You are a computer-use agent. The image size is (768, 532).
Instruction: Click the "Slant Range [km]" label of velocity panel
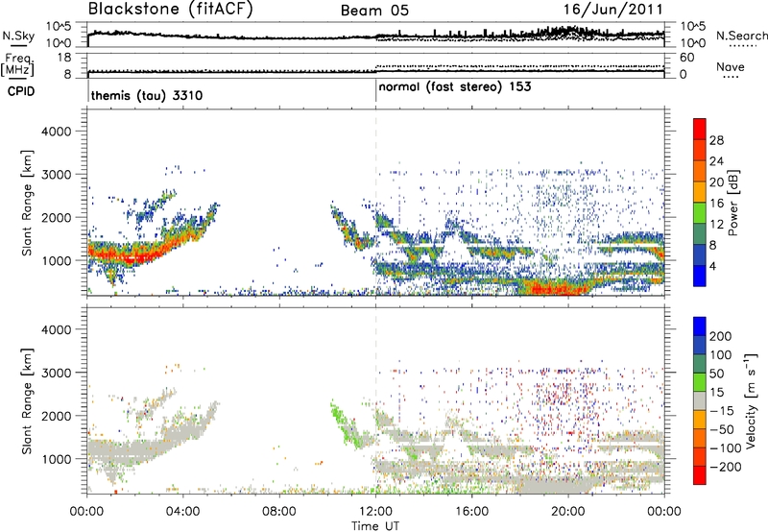point(27,401)
